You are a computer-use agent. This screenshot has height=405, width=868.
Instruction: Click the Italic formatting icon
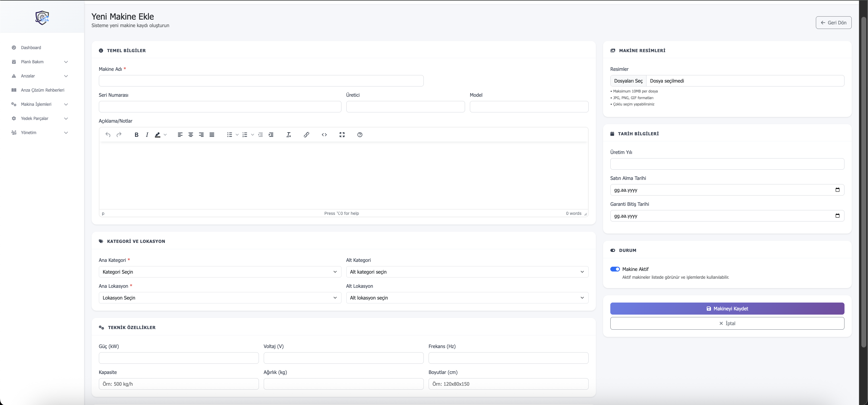coord(147,135)
